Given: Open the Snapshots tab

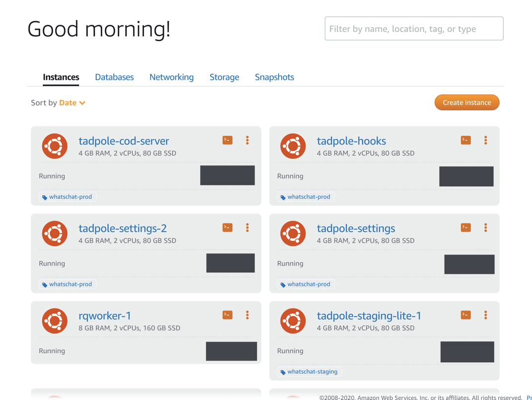Looking at the screenshot, I should (274, 77).
